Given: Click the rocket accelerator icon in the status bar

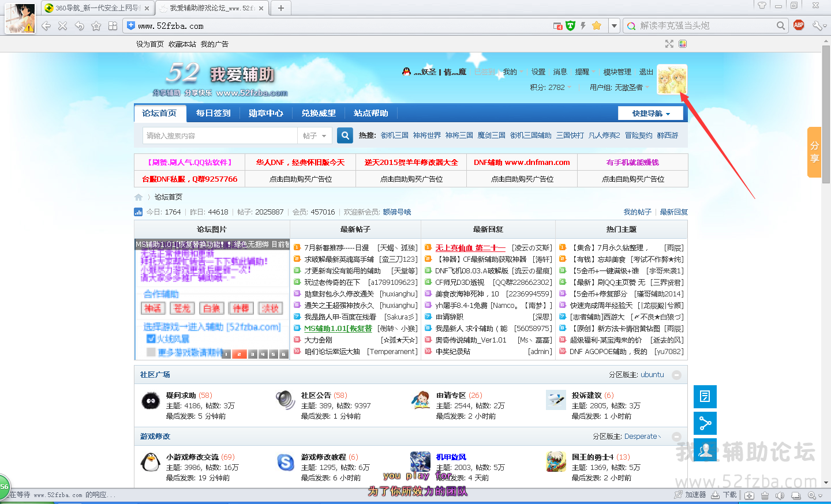Looking at the screenshot, I should pyautogui.click(x=679, y=495).
